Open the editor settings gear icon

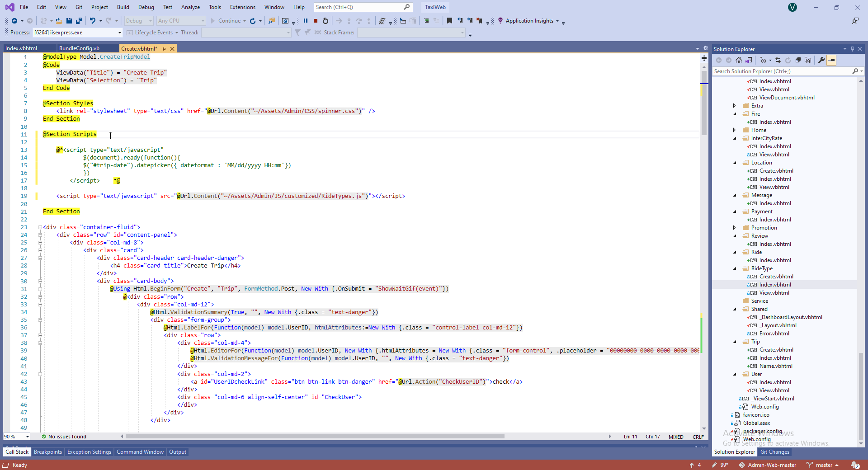[x=705, y=48]
